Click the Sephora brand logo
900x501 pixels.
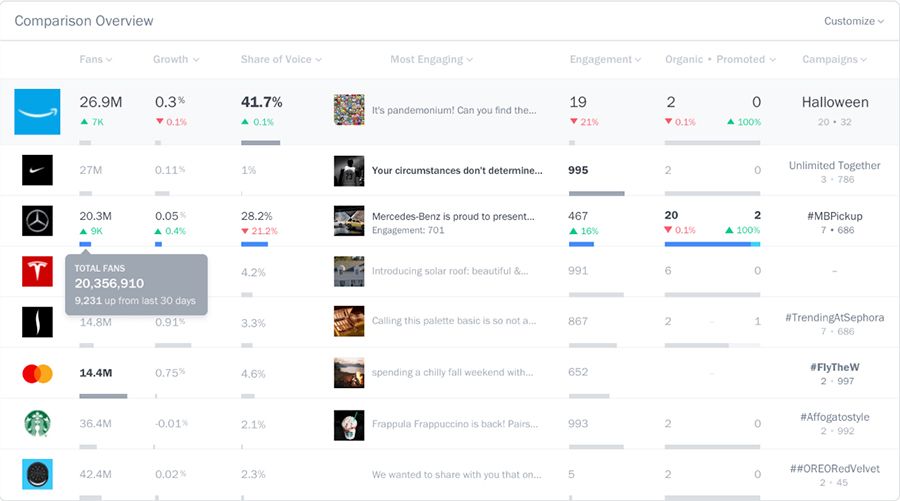[x=37, y=322]
